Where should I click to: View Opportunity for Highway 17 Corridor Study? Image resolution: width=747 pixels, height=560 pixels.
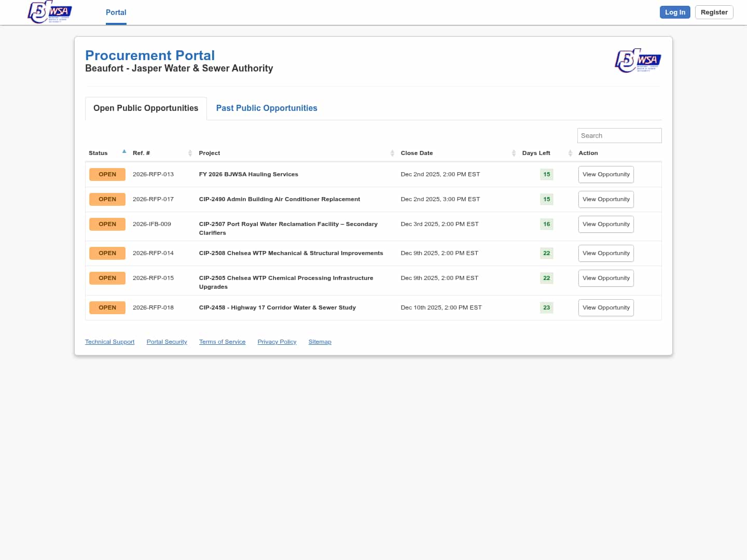coord(606,307)
